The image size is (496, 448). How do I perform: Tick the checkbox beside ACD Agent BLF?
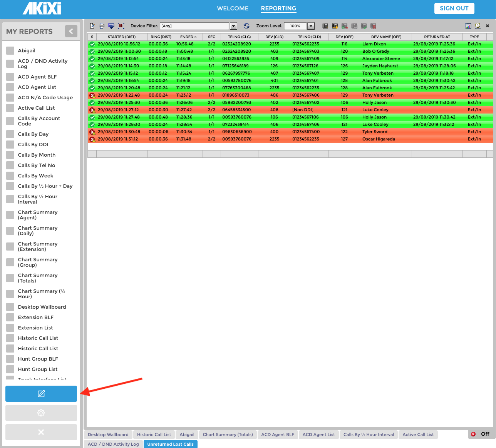click(10, 77)
